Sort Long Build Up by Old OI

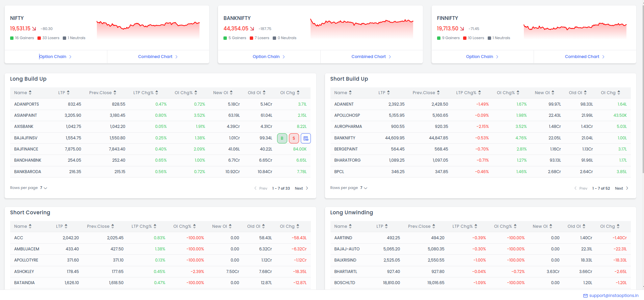coord(257,93)
